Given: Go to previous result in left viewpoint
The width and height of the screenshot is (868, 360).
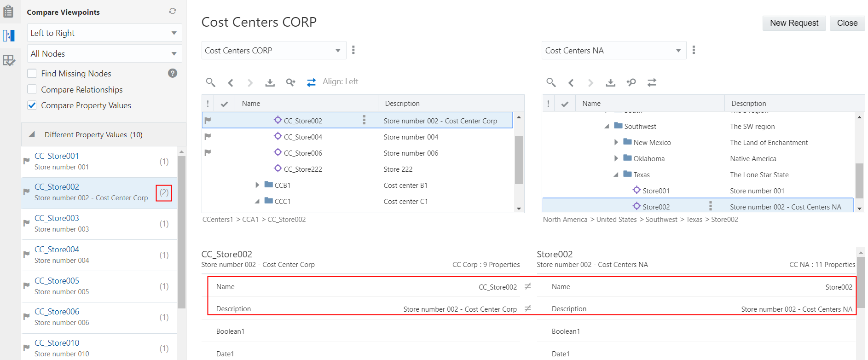Looking at the screenshot, I should tap(231, 83).
